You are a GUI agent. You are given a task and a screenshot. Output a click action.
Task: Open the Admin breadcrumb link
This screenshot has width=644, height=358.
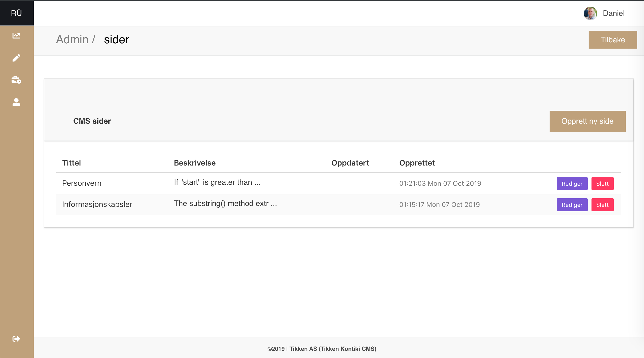pyautogui.click(x=73, y=39)
